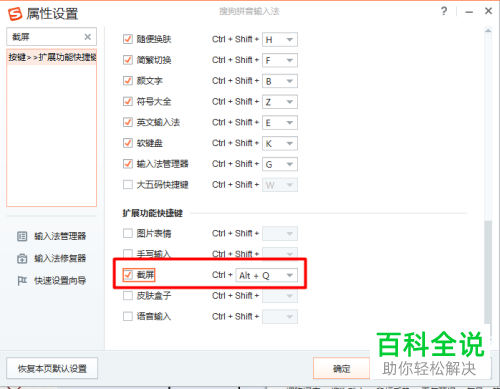Screen dimensions: 500x389
Task: Click the 截屏 label text
Action: [x=145, y=275]
